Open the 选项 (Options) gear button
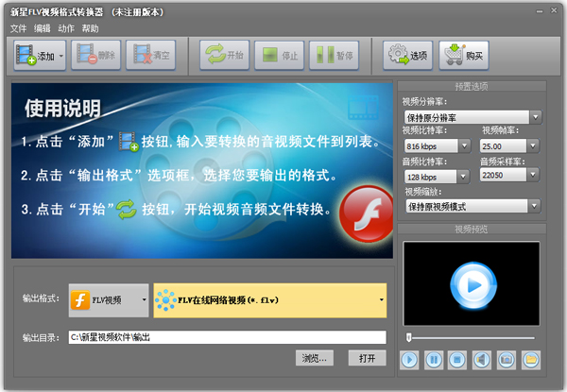This screenshot has height=392, width=567. [408, 56]
